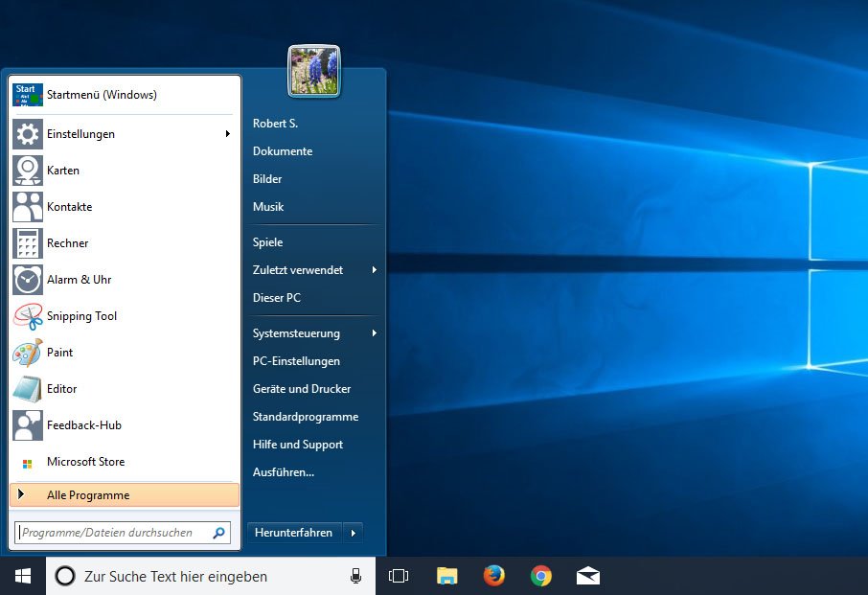This screenshot has width=868, height=595.
Task: Open the Paint palette icon
Action: coord(28,353)
